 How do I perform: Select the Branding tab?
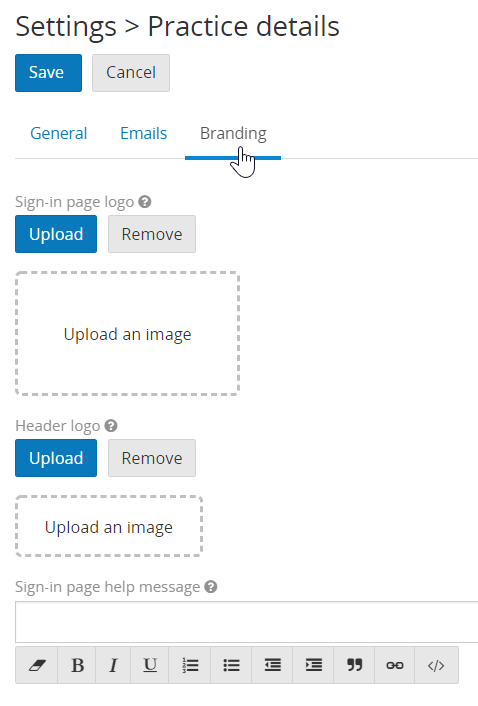[233, 134]
